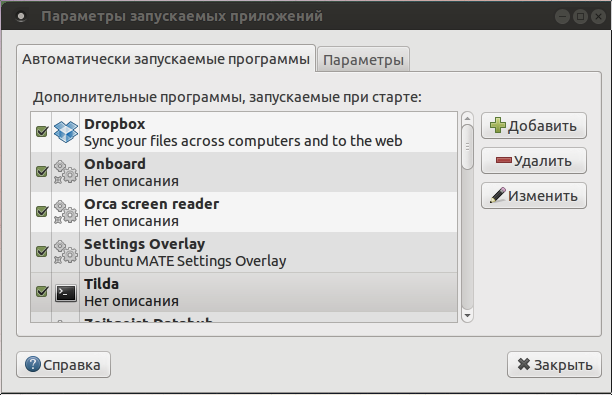Click the scrollbar up arrow
Screen dimensions: 612x395
coord(467,118)
